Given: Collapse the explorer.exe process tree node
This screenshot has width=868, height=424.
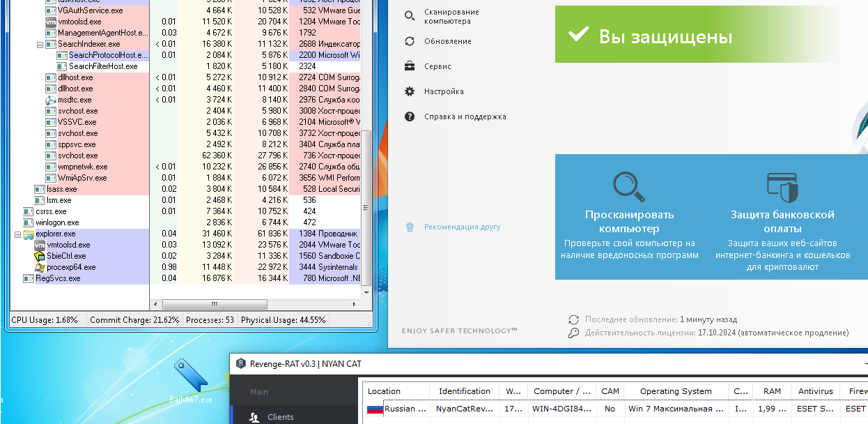Looking at the screenshot, I should (x=18, y=234).
